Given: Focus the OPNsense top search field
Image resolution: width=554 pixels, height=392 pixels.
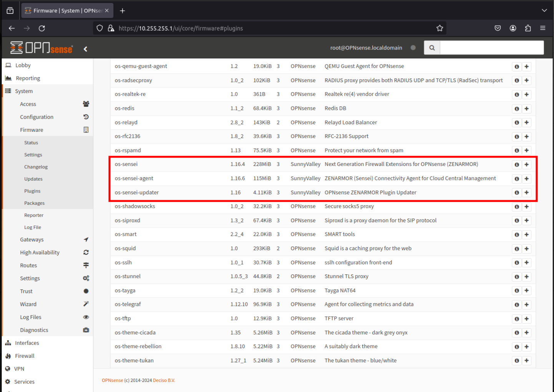Looking at the screenshot, I should (492, 48).
